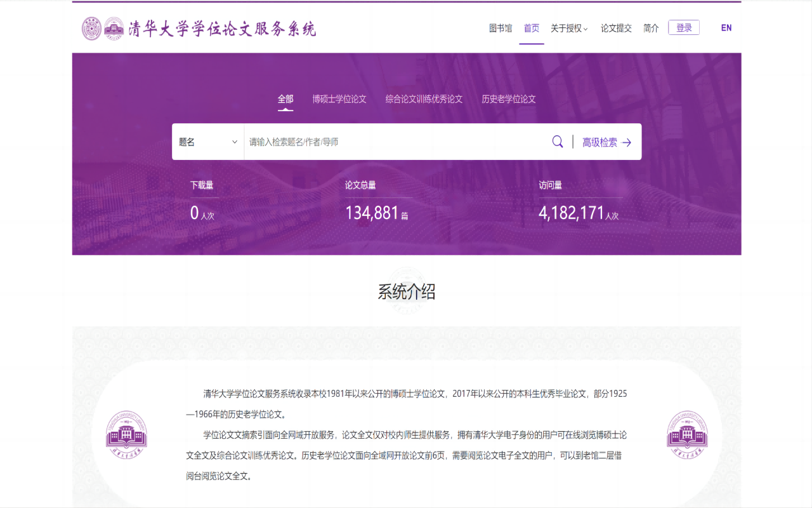Open 高级检索 advanced search
Viewport: 812px width, 508px height.
599,142
